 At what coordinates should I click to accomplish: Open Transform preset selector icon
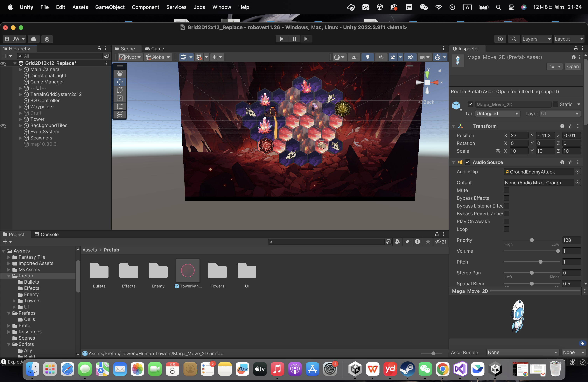570,126
